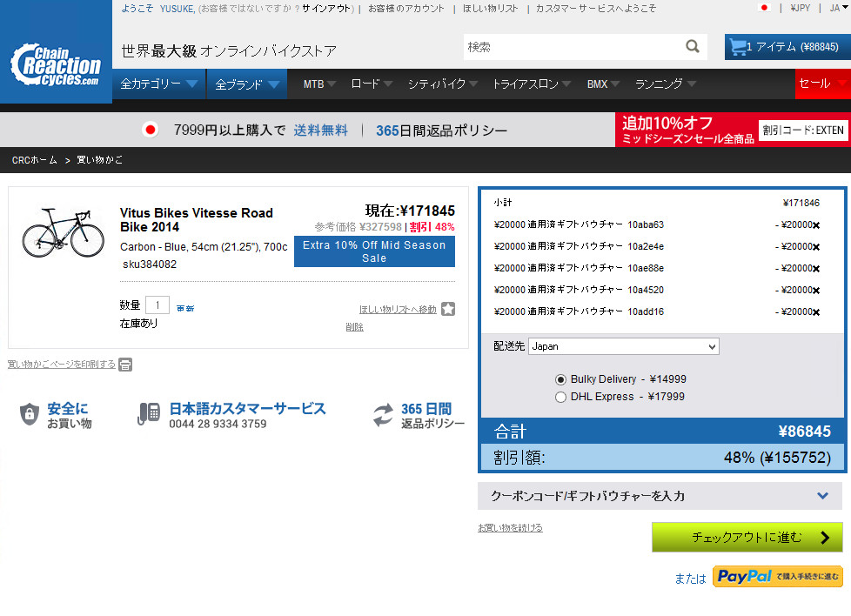Image resolution: width=851 pixels, height=616 pixels.
Task: Open the トライアスロン navigation menu
Action: pos(532,84)
